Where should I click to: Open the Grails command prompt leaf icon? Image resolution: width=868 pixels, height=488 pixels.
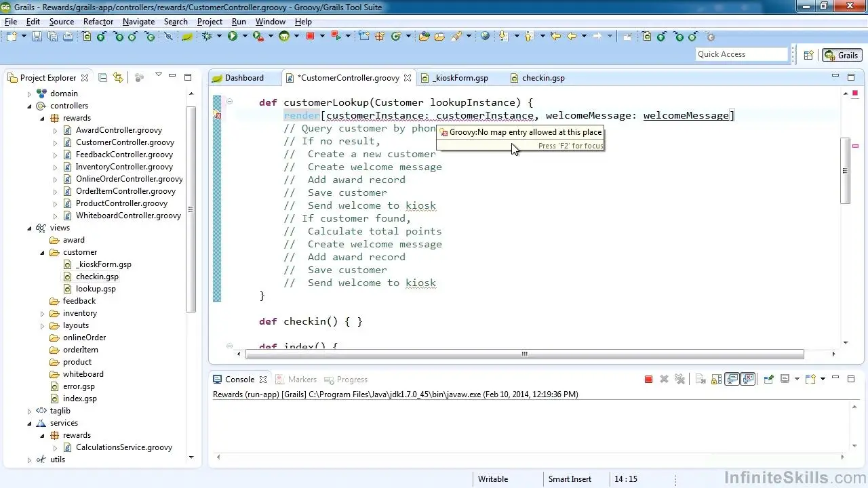pos(187,37)
